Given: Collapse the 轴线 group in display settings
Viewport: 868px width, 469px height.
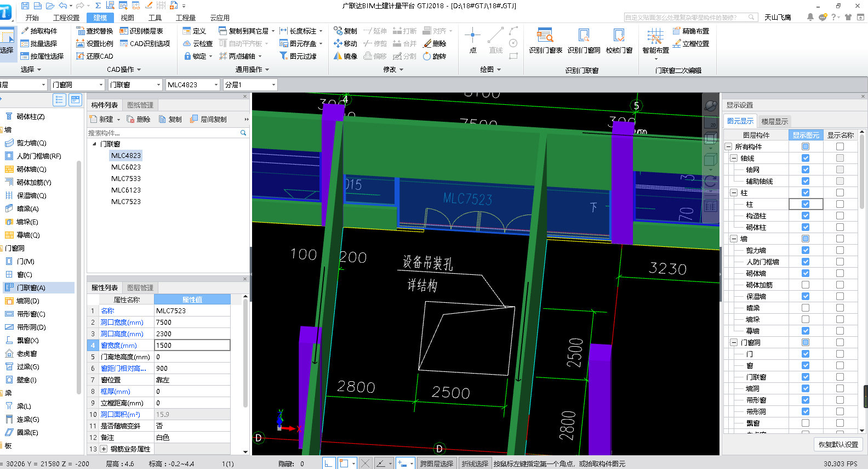Looking at the screenshot, I should (734, 158).
